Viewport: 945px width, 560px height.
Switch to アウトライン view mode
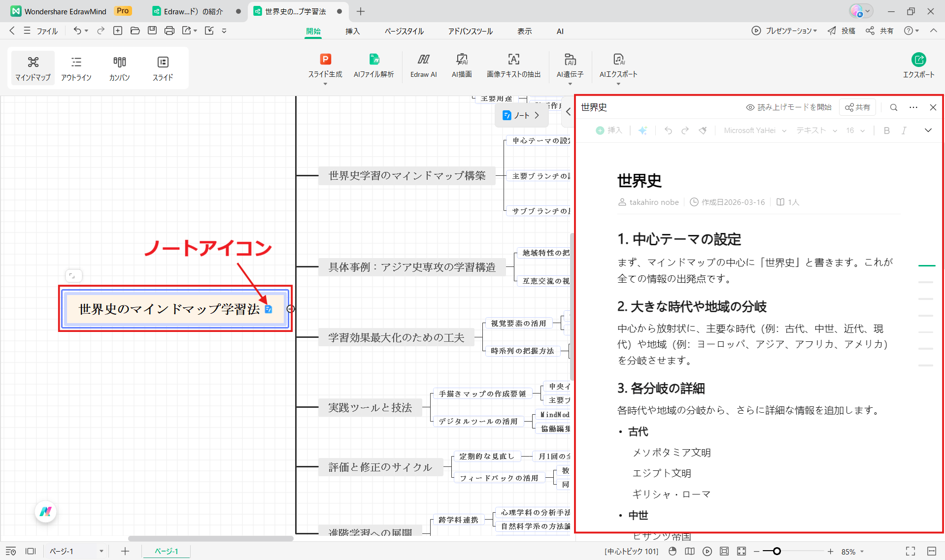coord(76,68)
